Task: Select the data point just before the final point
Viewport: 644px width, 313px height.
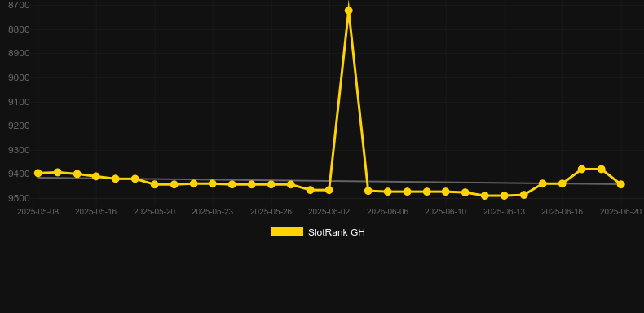Action: 602,170
